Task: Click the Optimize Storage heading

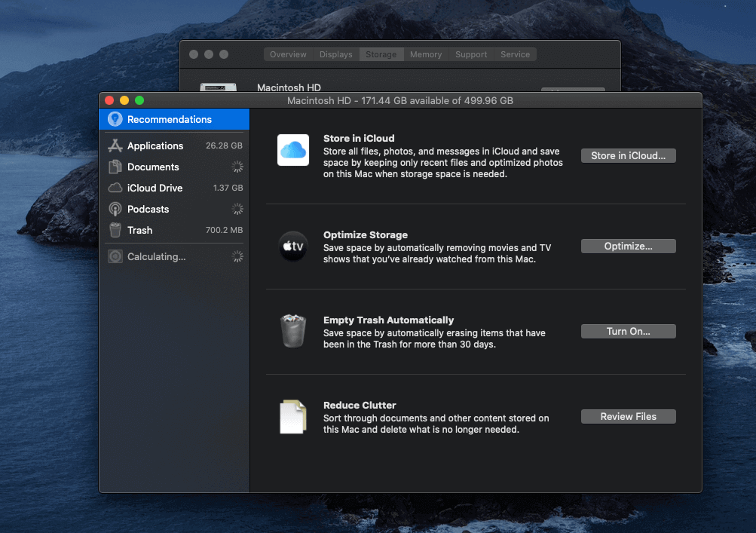Action: pyautogui.click(x=366, y=235)
